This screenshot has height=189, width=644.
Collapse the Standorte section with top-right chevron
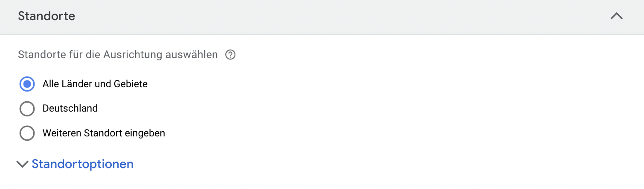click(x=616, y=16)
